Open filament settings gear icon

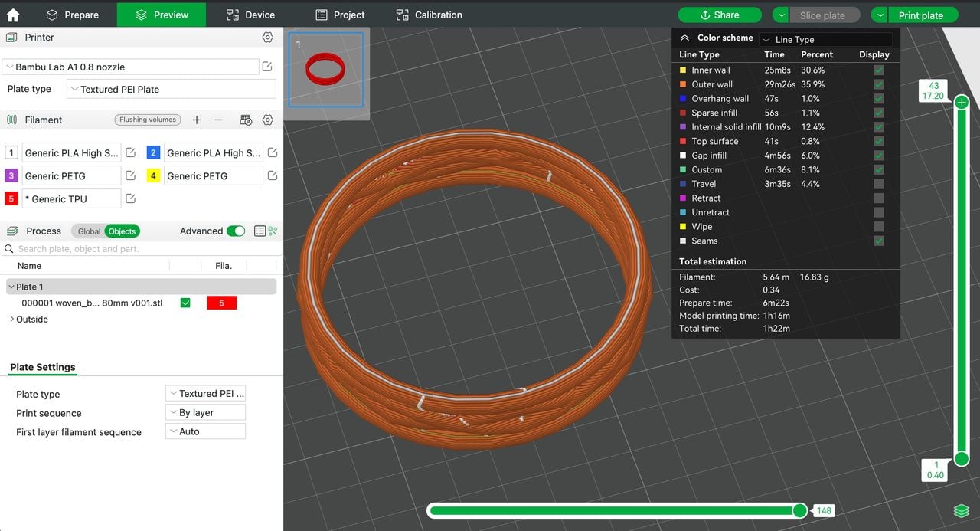[x=267, y=120]
